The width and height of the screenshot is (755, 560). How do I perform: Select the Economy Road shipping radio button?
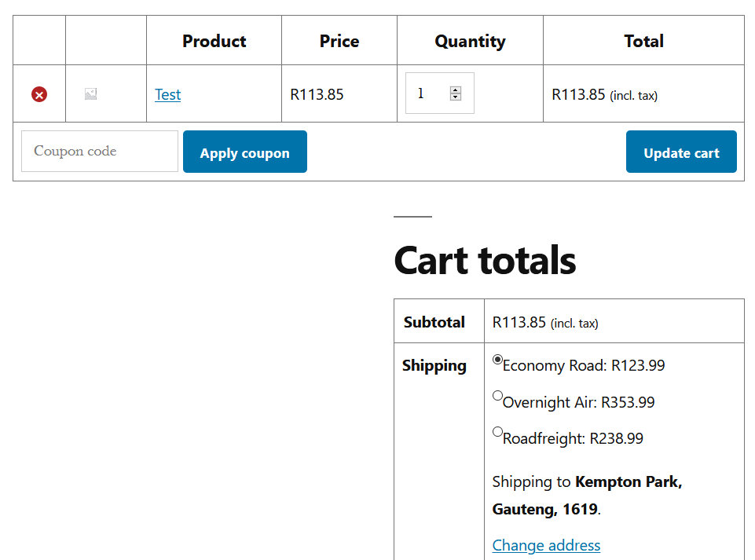click(497, 360)
